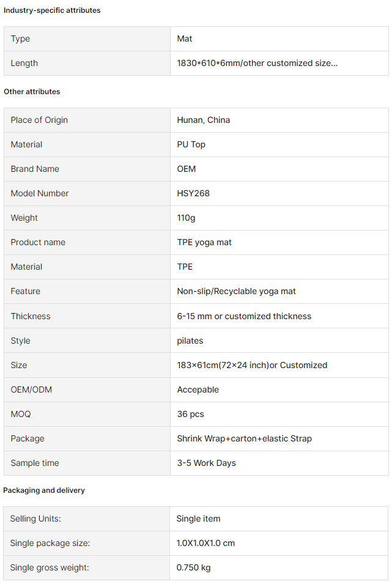The width and height of the screenshot is (392, 587).
Task: Click the '6-15 mm or customized thickness' cell
Action: 279,316
